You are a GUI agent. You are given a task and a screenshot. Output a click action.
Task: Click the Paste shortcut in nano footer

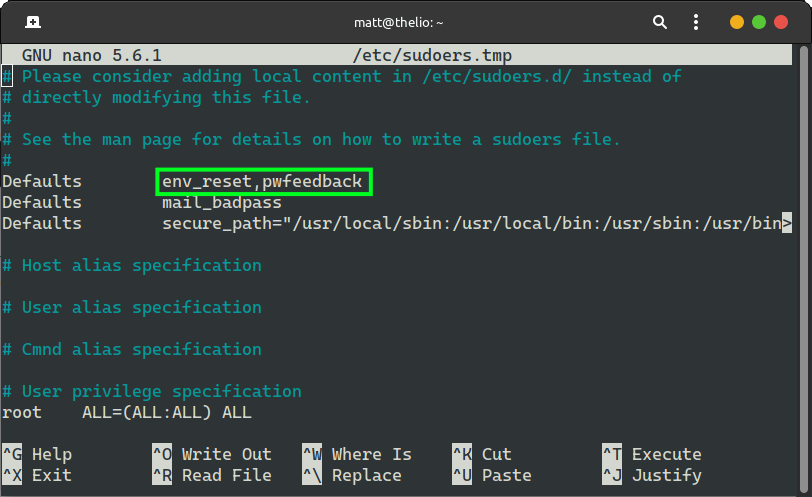pyautogui.click(x=506, y=475)
